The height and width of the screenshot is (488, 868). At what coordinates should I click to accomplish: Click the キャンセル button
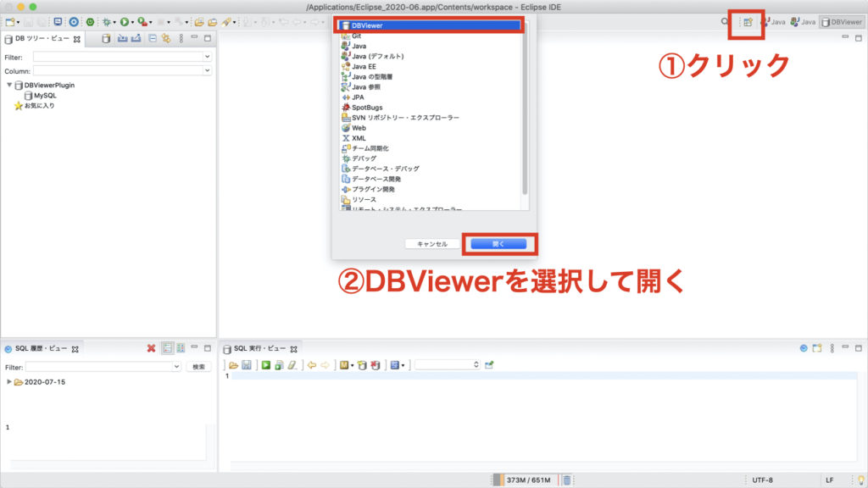(431, 244)
